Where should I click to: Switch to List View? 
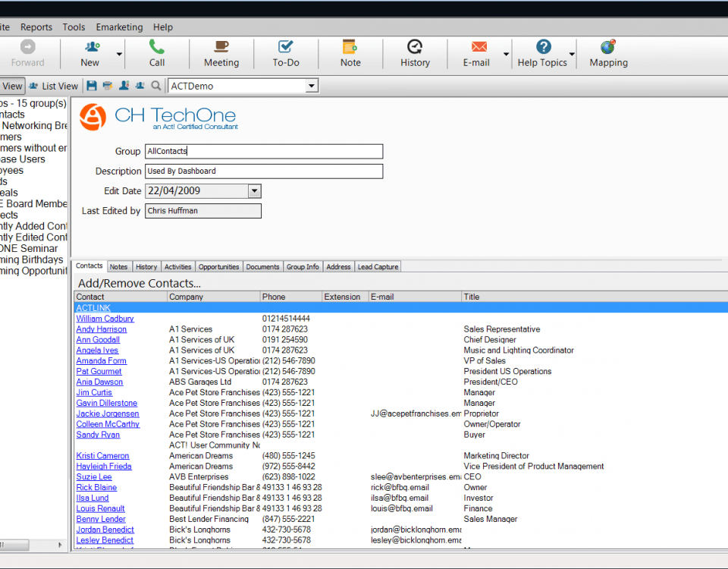(53, 86)
